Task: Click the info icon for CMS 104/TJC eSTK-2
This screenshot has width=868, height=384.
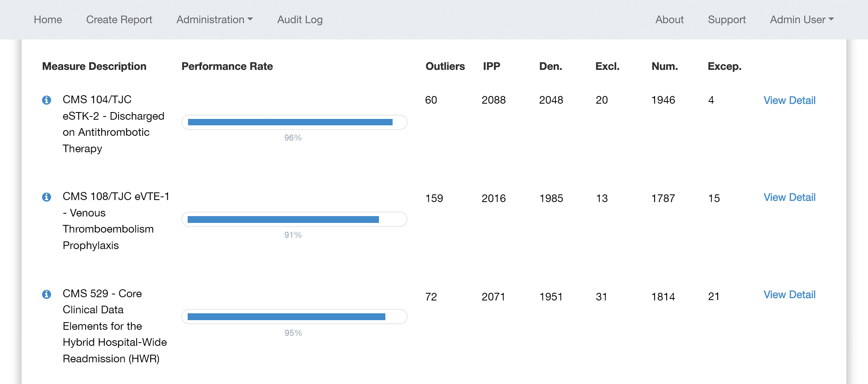Action: click(47, 100)
